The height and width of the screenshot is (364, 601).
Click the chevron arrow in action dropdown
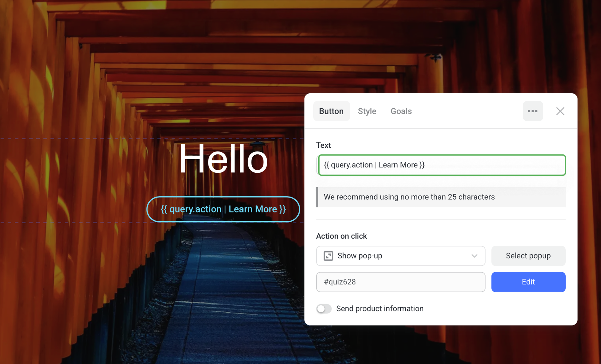474,256
